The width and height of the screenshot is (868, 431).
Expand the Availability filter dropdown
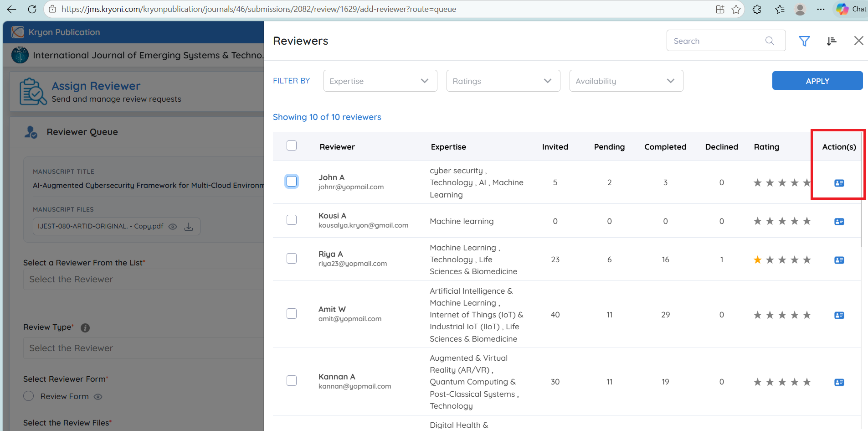coord(627,81)
